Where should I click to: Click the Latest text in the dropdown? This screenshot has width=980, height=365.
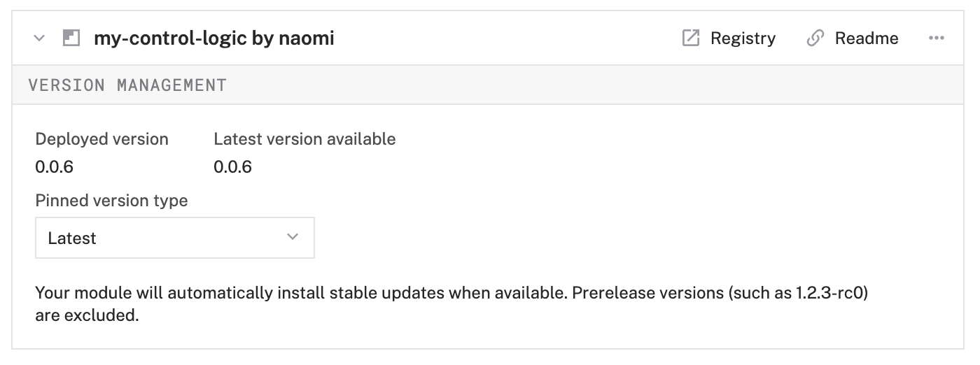[72, 238]
